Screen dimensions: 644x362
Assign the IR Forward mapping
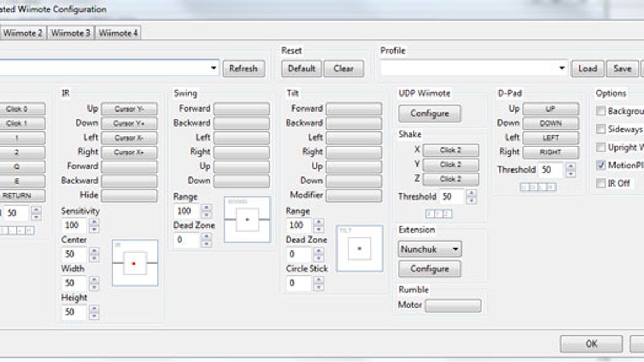[129, 167]
